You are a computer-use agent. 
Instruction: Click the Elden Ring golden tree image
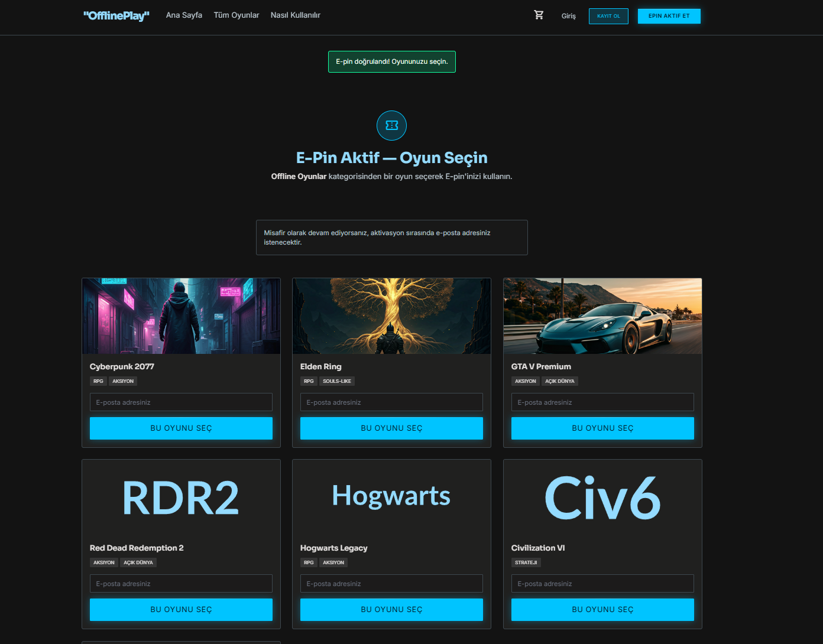click(391, 316)
